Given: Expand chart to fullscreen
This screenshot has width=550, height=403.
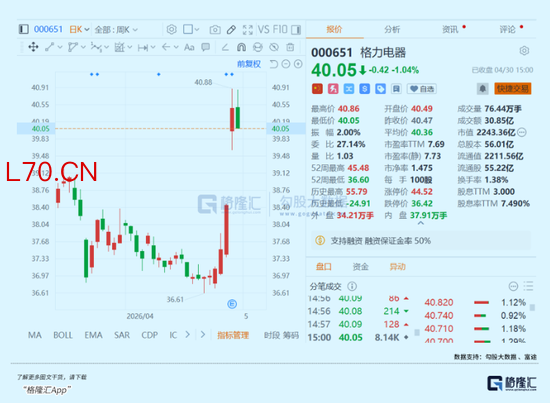Looking at the screenshot, I should [x=248, y=30].
